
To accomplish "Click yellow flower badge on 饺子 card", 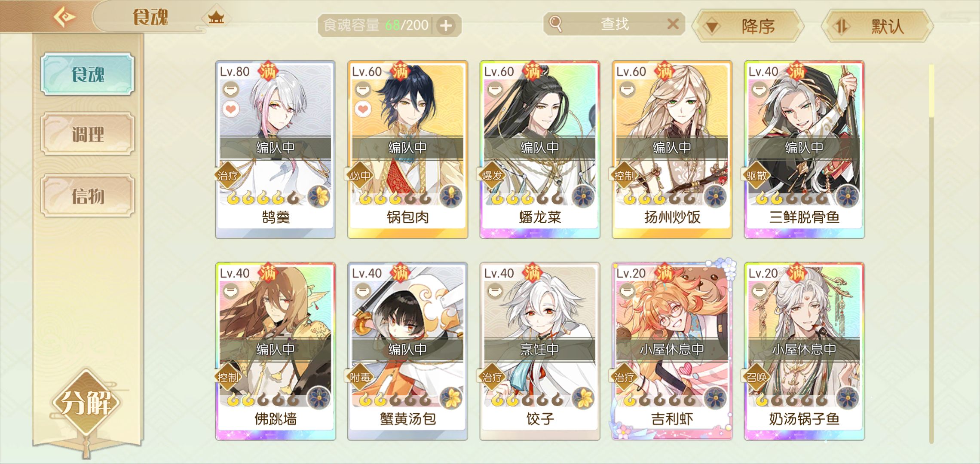I will pos(583,398).
